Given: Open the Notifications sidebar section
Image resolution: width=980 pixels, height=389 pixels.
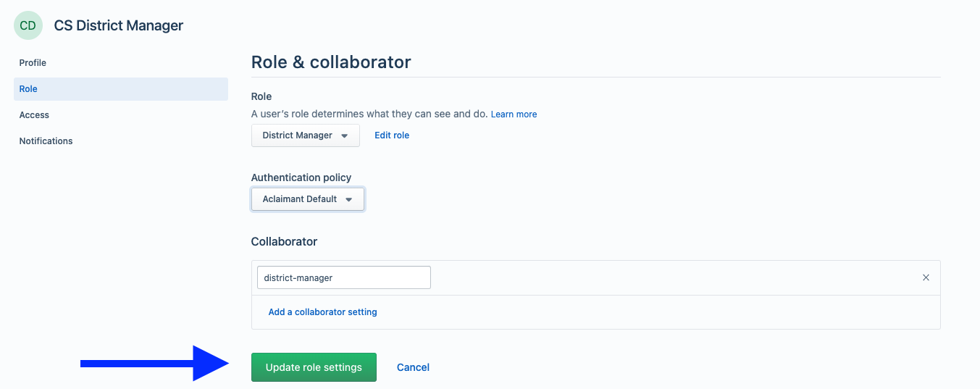Looking at the screenshot, I should tap(46, 141).
